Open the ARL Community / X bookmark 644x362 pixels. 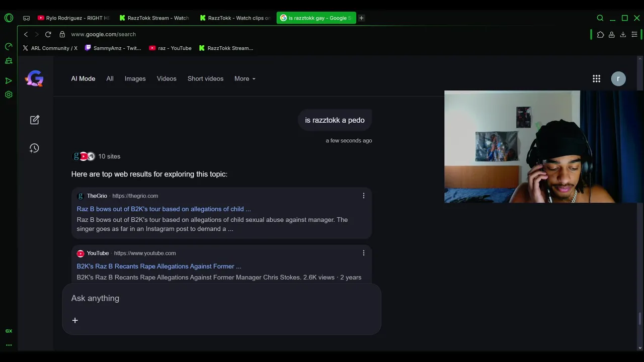[x=50, y=48]
